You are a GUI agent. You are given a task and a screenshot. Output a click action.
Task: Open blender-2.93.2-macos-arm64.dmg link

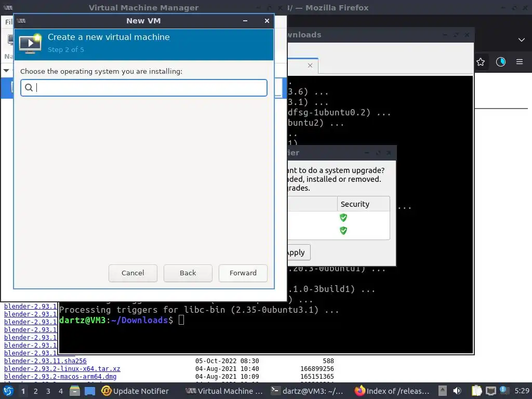coord(60,377)
